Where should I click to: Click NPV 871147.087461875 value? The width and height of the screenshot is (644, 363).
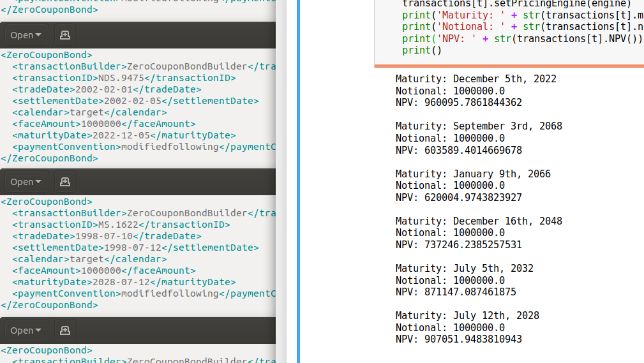click(x=470, y=292)
